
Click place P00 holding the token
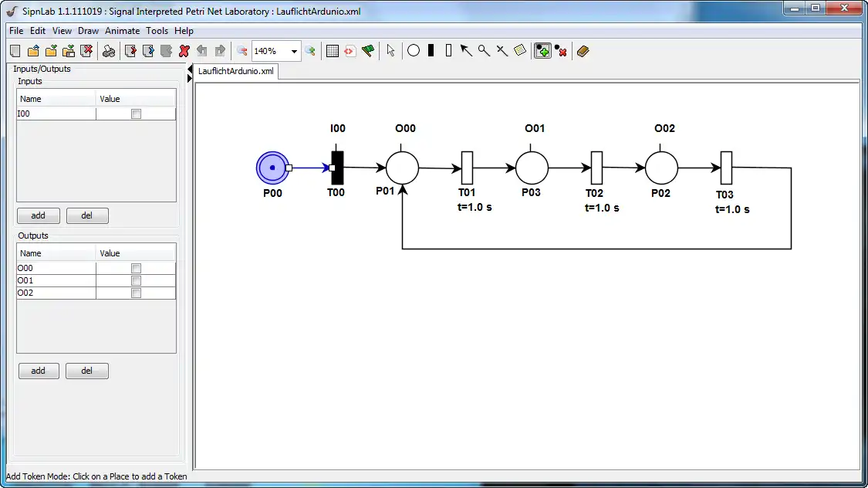272,168
